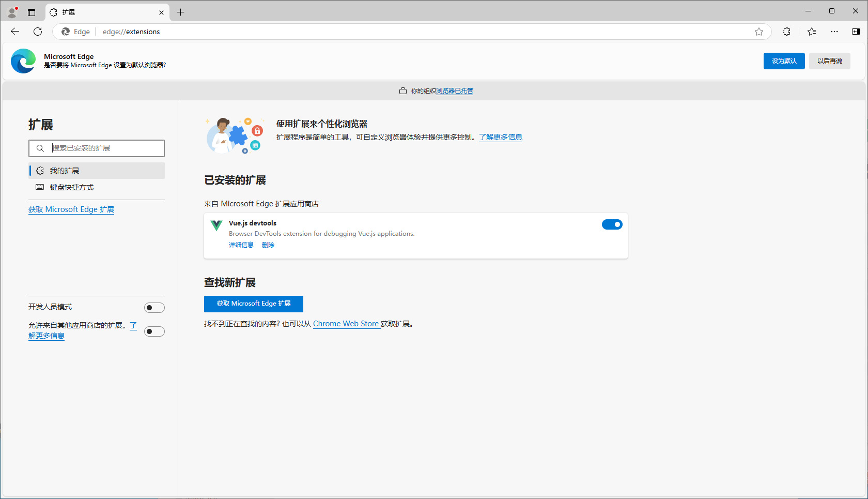Click 设为默认 button
This screenshot has width=868, height=499.
tap(784, 61)
